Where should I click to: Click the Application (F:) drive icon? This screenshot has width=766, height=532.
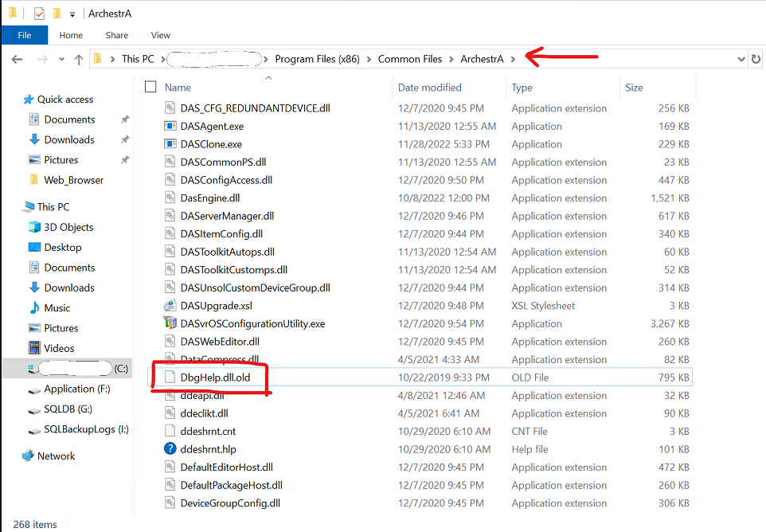35,390
